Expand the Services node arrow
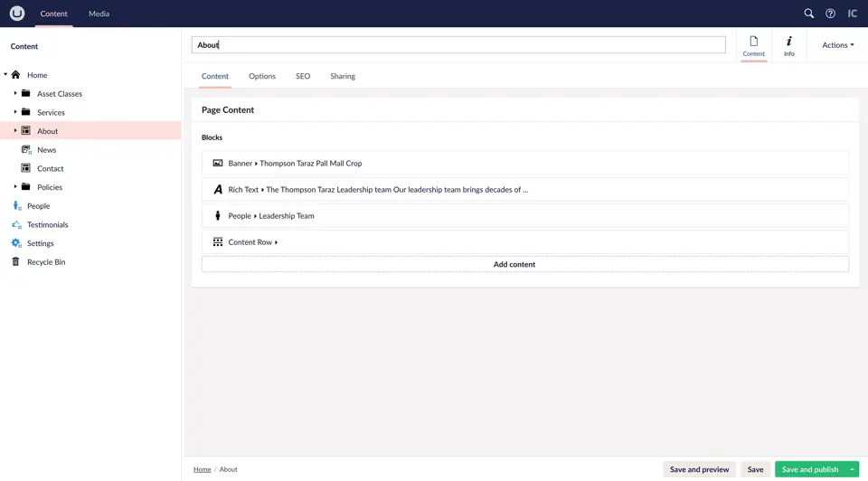Image resolution: width=868 pixels, height=481 pixels. pos(15,112)
